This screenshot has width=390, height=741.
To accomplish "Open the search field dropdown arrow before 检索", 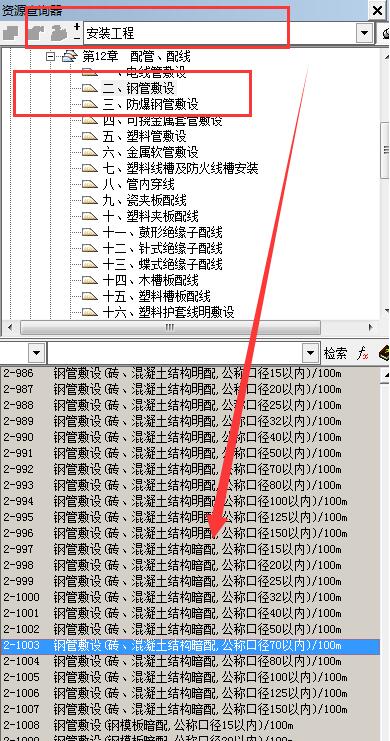I will point(310,353).
